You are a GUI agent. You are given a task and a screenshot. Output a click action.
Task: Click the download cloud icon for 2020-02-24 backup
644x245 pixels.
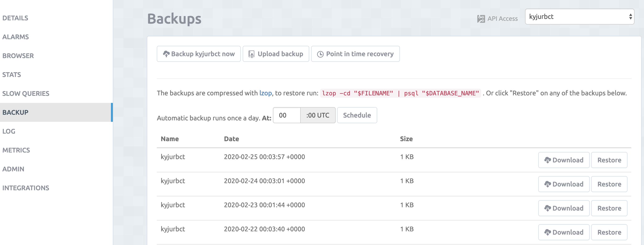pos(547,184)
